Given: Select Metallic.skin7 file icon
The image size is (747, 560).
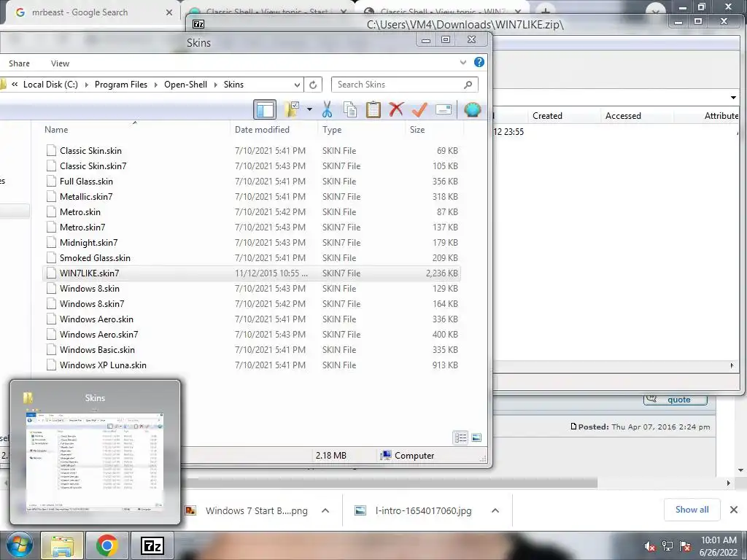Looking at the screenshot, I should click(x=51, y=196).
